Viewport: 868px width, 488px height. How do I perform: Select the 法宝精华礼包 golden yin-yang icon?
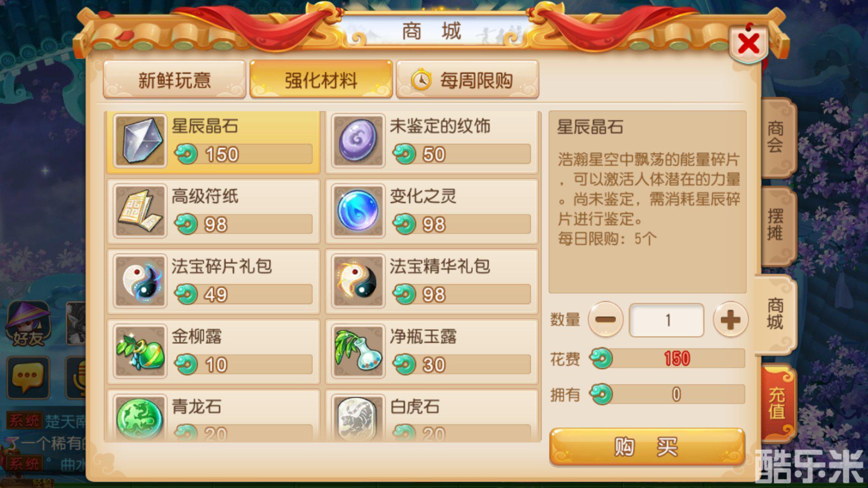[358, 281]
